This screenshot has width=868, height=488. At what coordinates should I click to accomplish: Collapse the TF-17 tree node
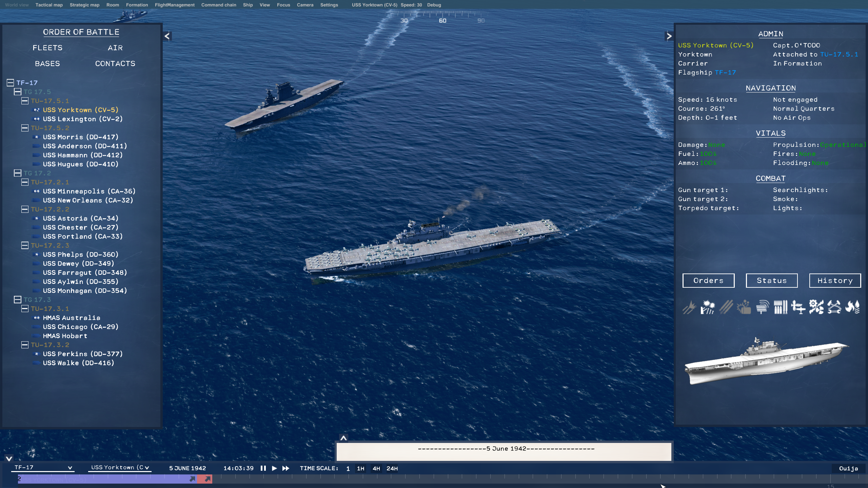(x=10, y=83)
